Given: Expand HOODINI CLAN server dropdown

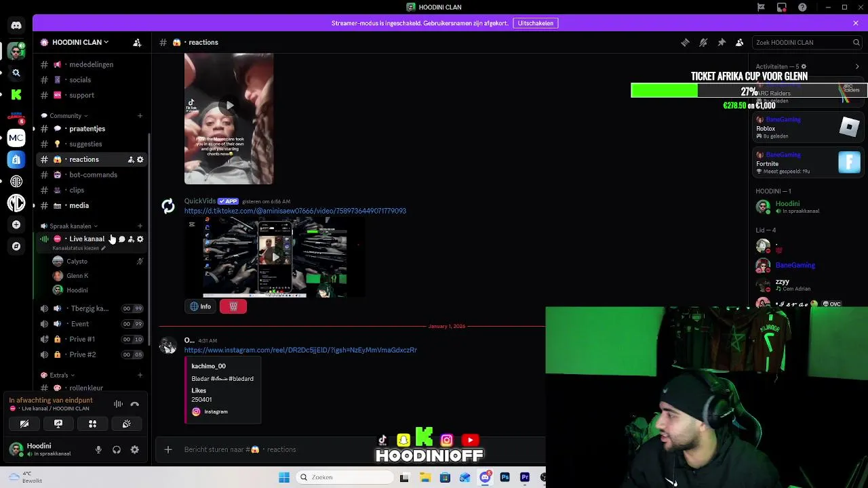Looking at the screenshot, I should pos(80,42).
